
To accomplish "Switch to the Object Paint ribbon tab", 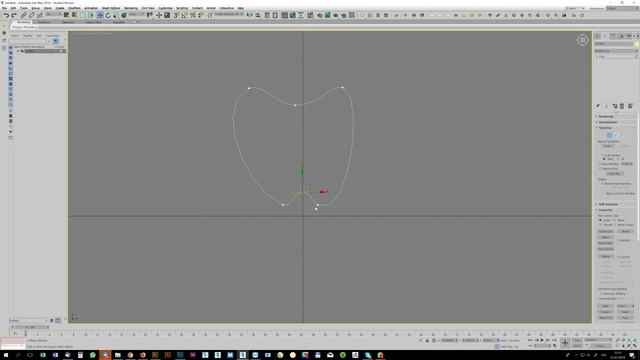I will 93,22.
